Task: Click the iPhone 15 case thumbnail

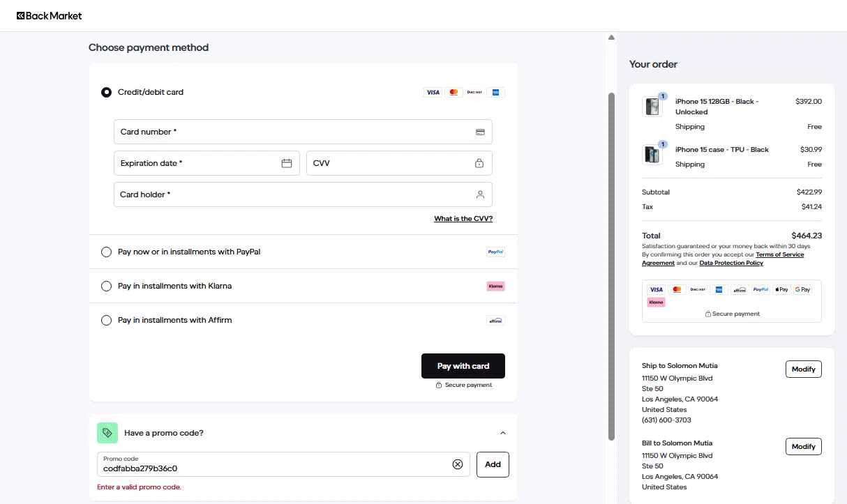Action: click(652, 154)
